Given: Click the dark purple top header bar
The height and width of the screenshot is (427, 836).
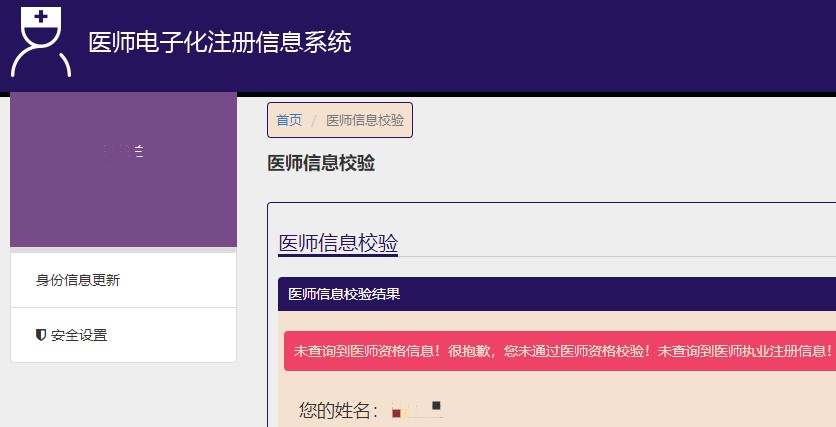Looking at the screenshot, I should 600,45.
